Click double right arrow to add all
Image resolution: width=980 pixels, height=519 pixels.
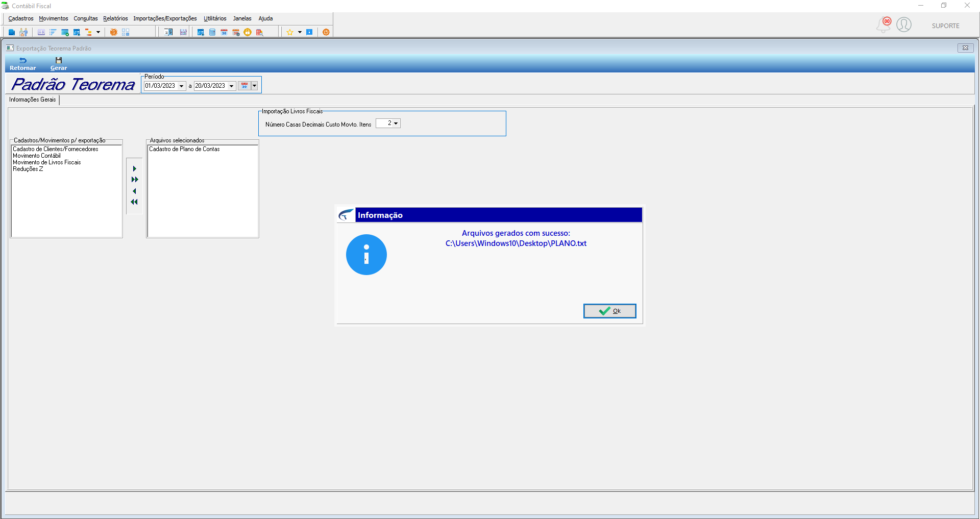pos(135,180)
